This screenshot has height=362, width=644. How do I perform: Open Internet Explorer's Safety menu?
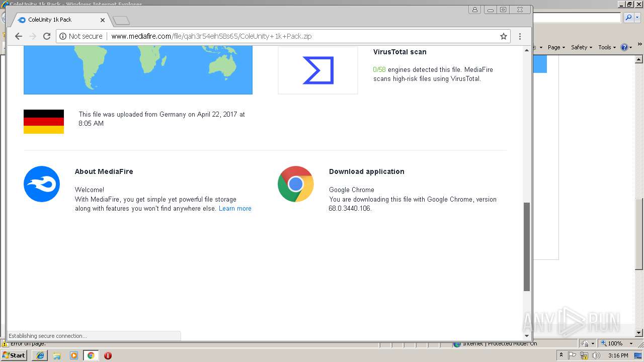pyautogui.click(x=581, y=47)
